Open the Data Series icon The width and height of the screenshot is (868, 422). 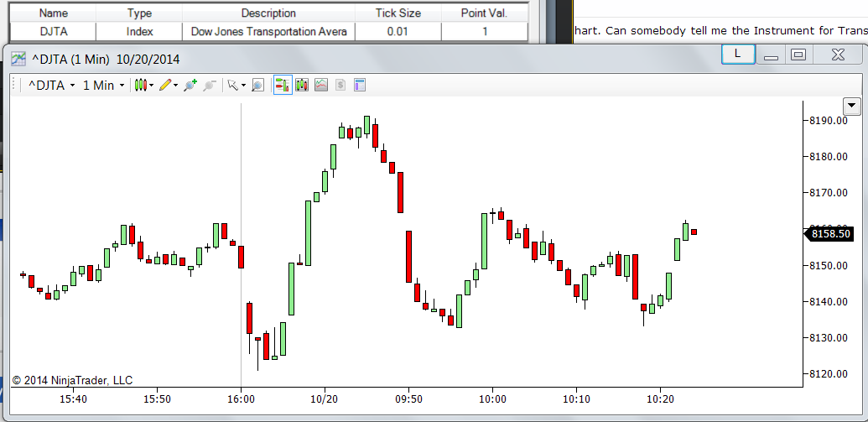(x=302, y=86)
